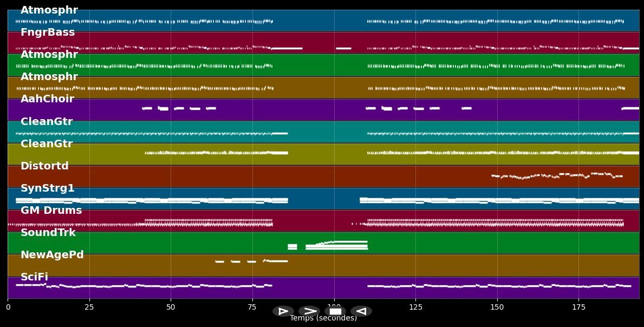
Task: Click the CleanGtr label on the teal track
Action: [x=47, y=122]
